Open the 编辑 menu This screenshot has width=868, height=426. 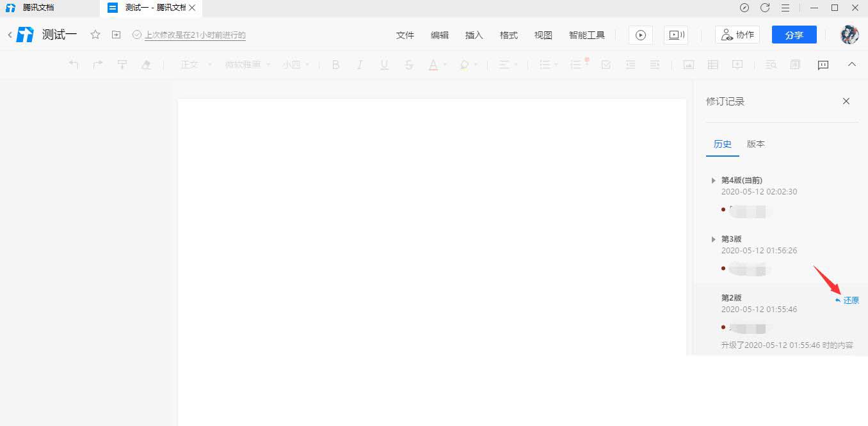tap(440, 35)
